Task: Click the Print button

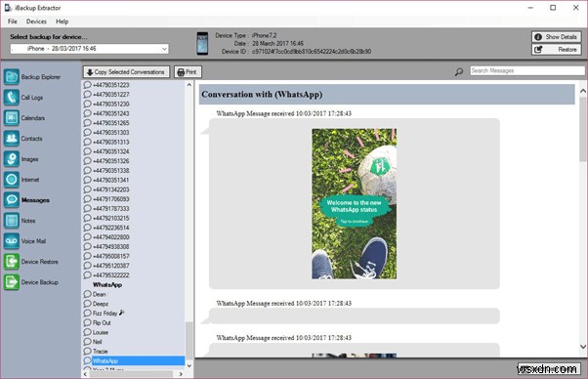Action: tap(188, 72)
